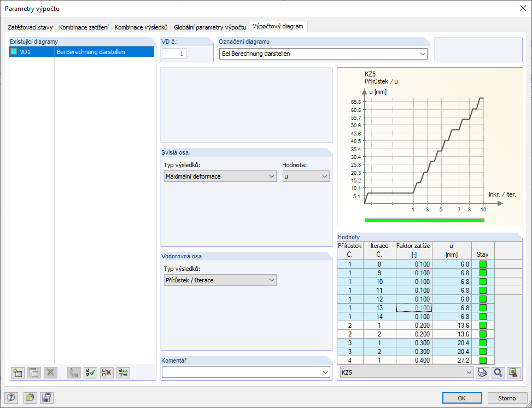The height and width of the screenshot is (408, 532).
Task: Click the Přírůstek Č. column header
Action: coord(350,250)
